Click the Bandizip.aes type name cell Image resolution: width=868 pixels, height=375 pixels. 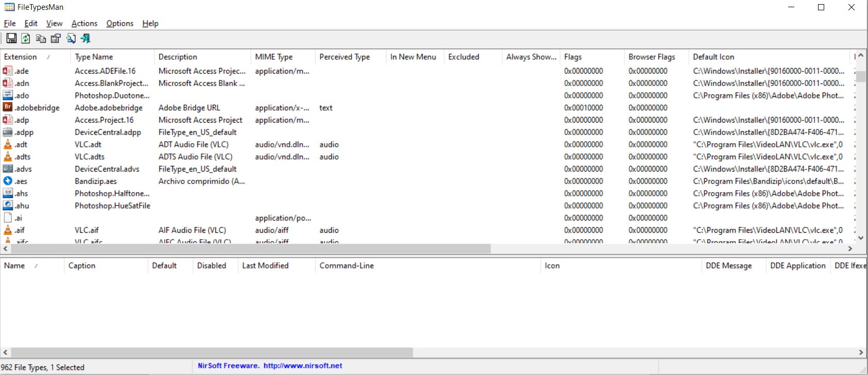(96, 181)
